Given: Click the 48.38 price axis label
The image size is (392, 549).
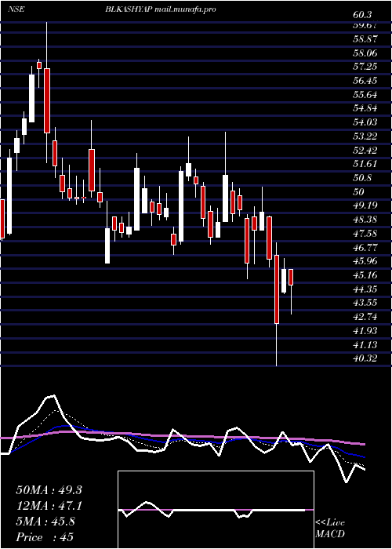Looking at the screenshot, I should [365, 220].
